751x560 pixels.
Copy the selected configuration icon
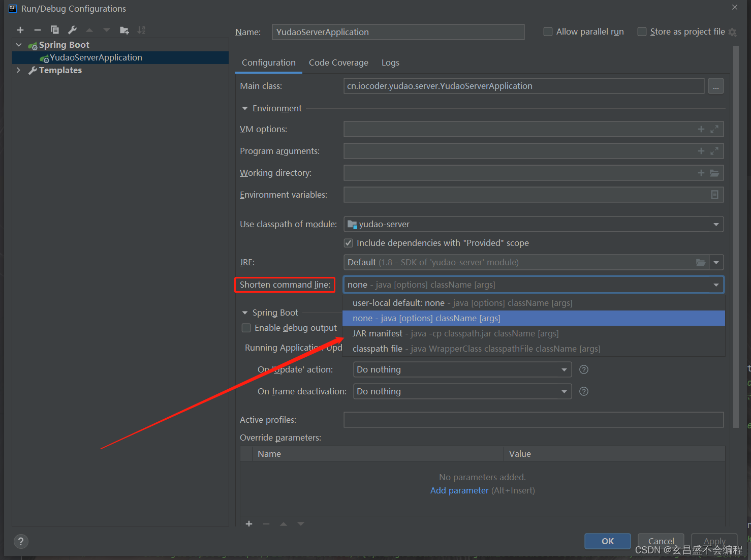[55, 30]
